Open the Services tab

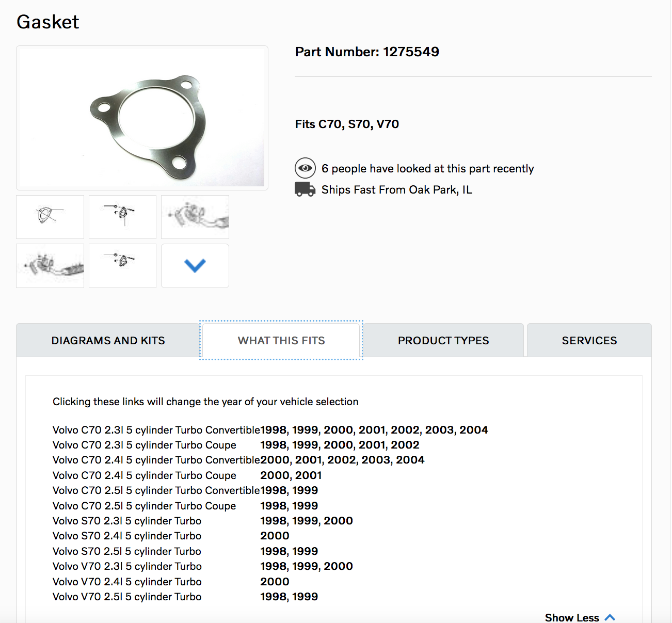coord(589,341)
